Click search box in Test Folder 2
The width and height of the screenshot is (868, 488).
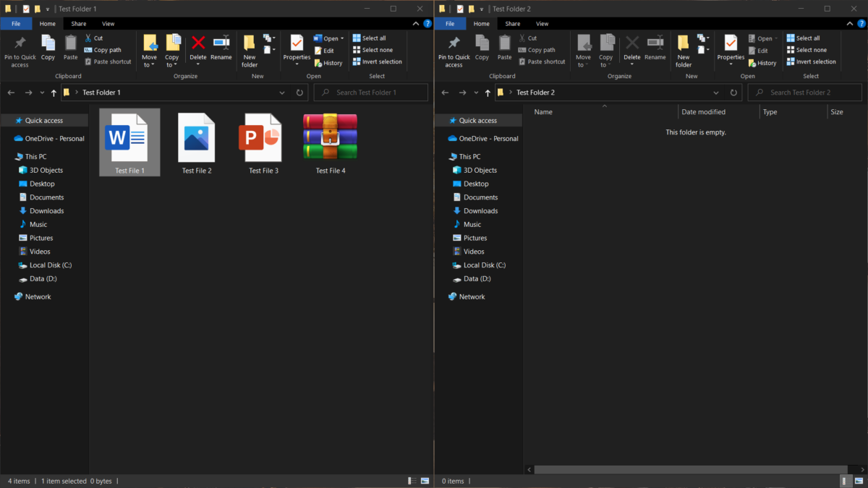pyautogui.click(x=805, y=93)
